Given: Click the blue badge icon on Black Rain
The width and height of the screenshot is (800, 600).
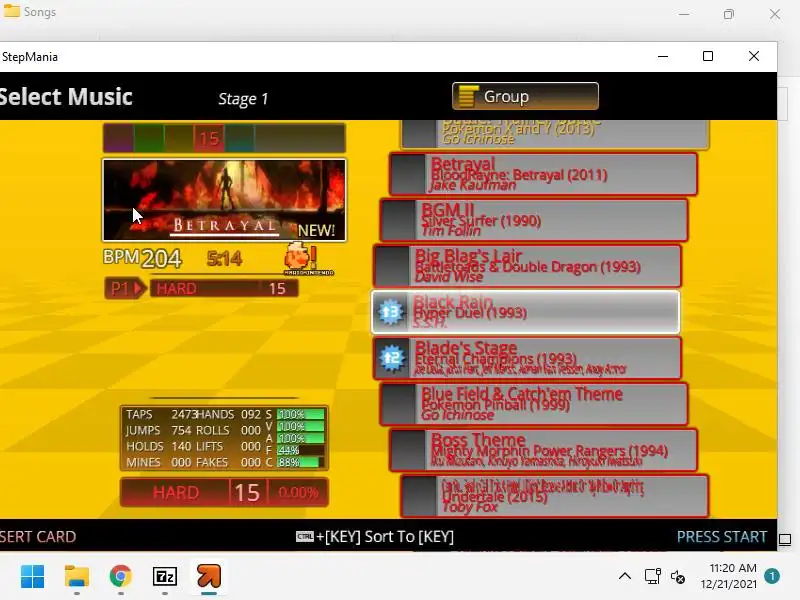Looking at the screenshot, I should pyautogui.click(x=391, y=312).
